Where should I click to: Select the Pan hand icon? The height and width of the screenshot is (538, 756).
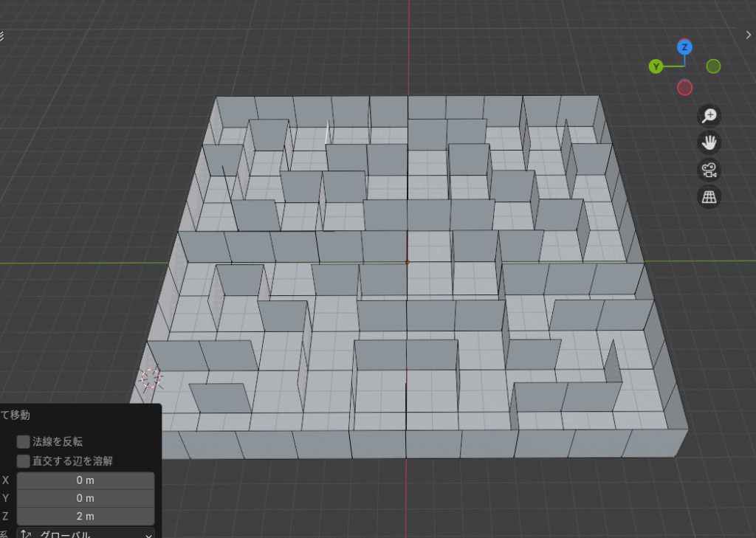tap(708, 142)
